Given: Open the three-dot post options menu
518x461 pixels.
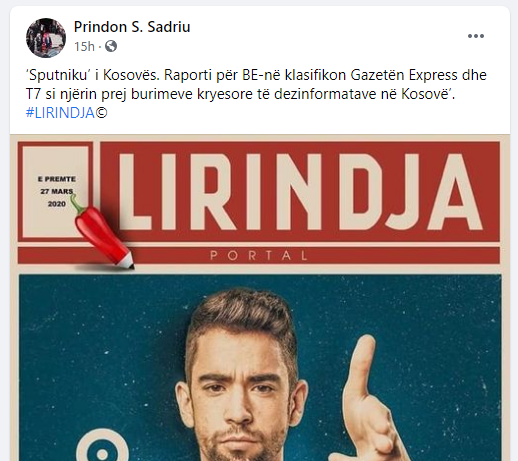Looking at the screenshot, I should (476, 36).
